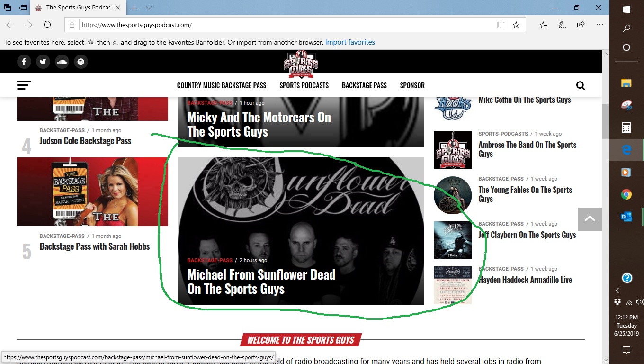Switch to The Sports Guys Podcast tab
This screenshot has width=644, height=364.
tap(78, 8)
